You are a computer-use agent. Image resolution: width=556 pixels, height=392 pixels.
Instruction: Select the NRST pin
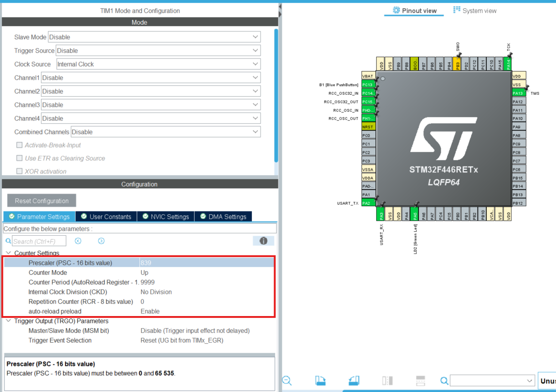[368, 127]
